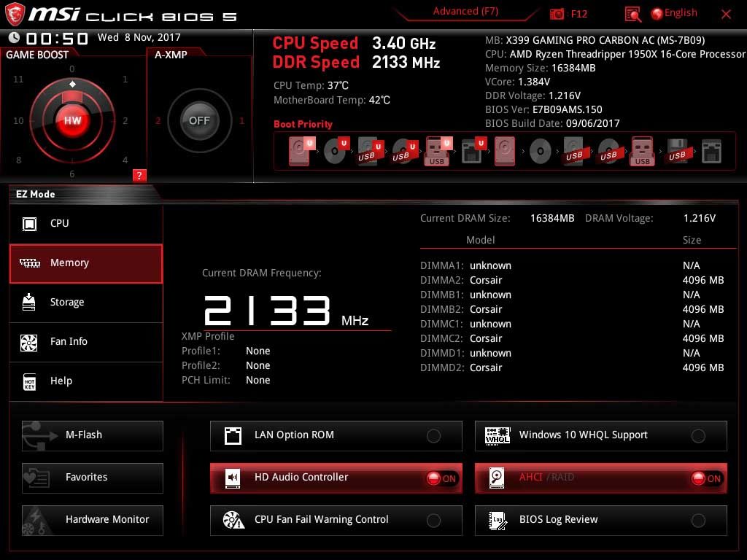Switch to Advanced (F7) mode
747x560 pixels.
(x=465, y=12)
